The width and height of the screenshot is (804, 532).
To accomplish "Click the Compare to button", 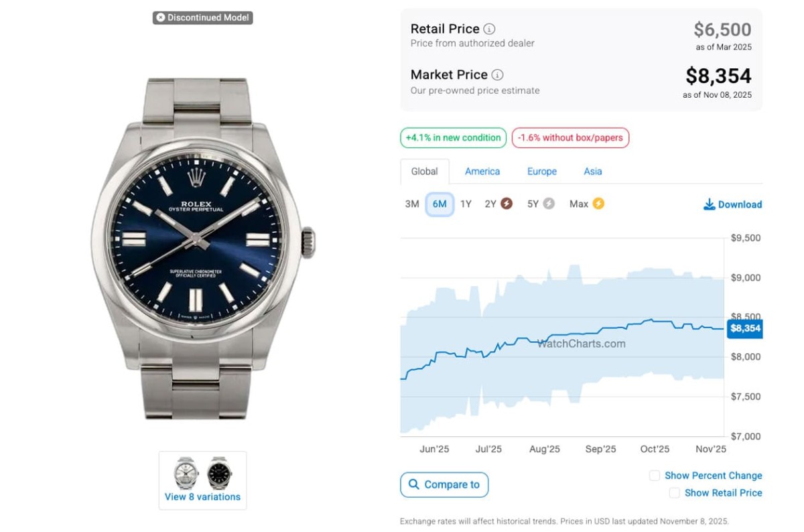I will [445, 484].
